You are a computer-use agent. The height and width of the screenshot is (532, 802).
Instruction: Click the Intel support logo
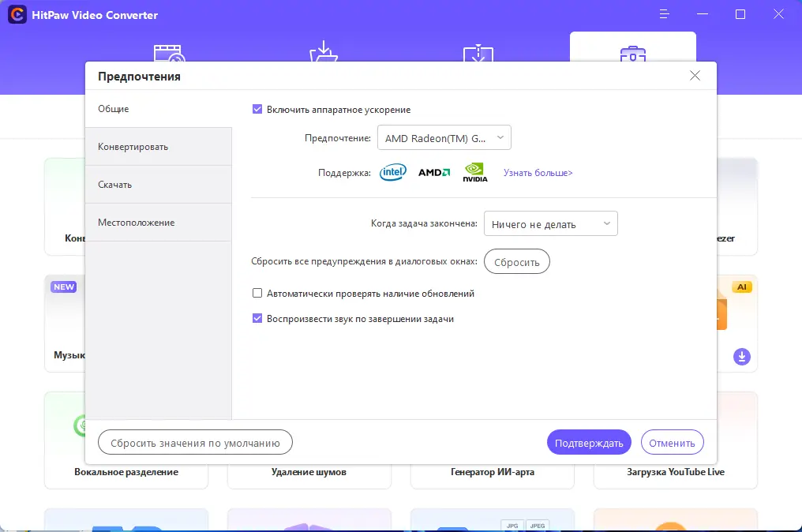(392, 172)
